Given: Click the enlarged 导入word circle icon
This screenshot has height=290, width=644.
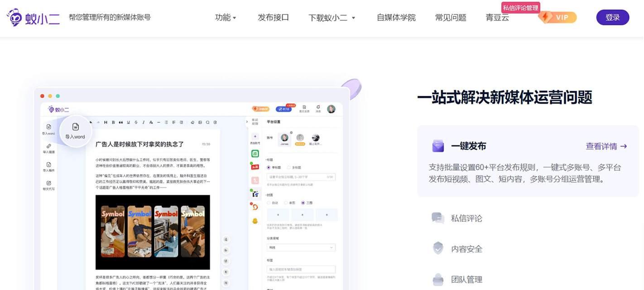Looking at the screenshot, I should (75, 130).
